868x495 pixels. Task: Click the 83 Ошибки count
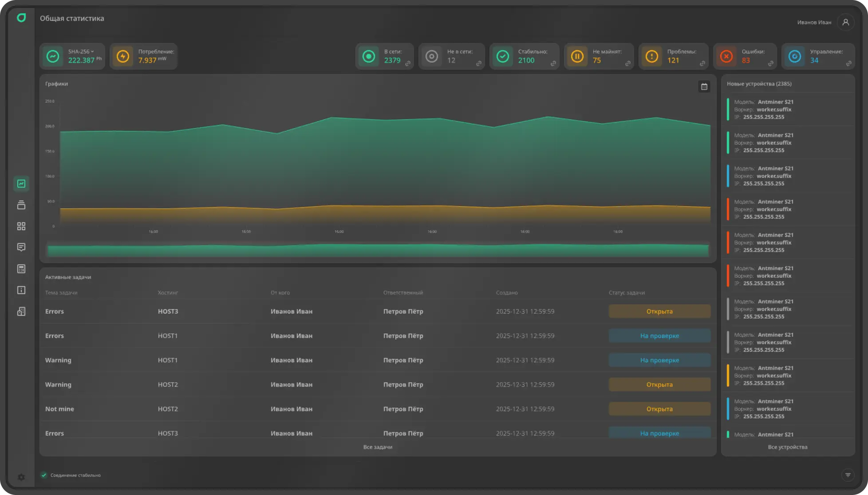click(x=746, y=60)
